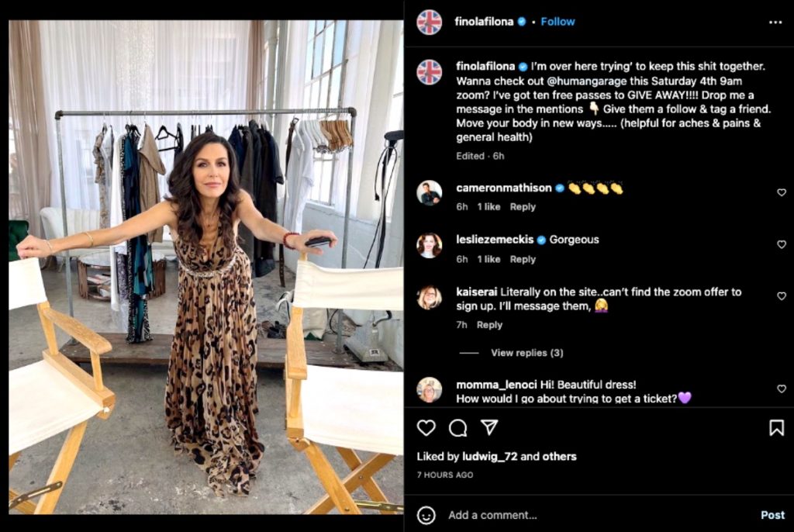The width and height of the screenshot is (794, 532).
Task: View likes list via 'others' link
Action: coord(559,457)
